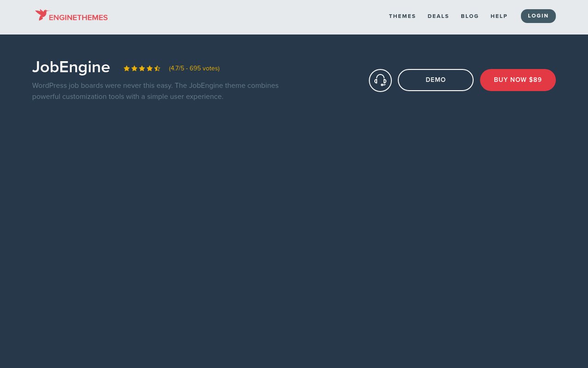This screenshot has height=368, width=588.
Task: Open the EngineThemes logo homepage link
Action: click(71, 15)
